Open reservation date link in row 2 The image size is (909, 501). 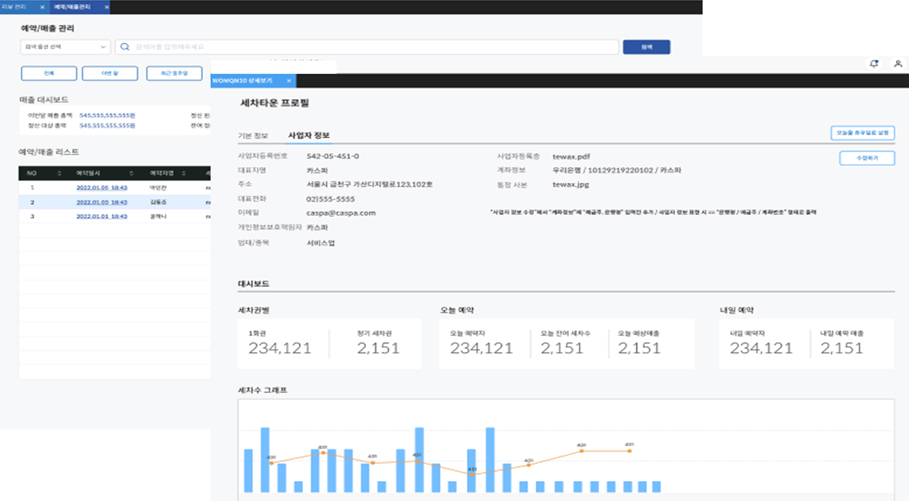(101, 202)
